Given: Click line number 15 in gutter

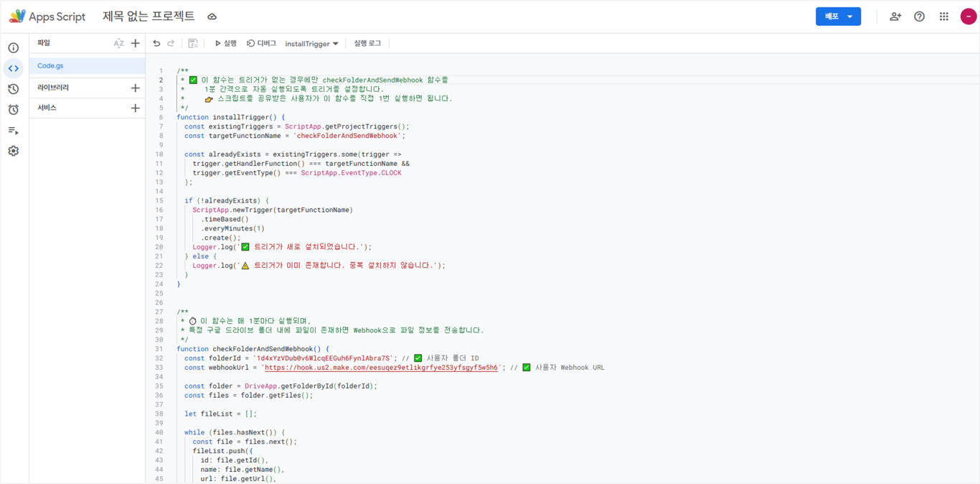Looking at the screenshot, I should pos(159,201).
